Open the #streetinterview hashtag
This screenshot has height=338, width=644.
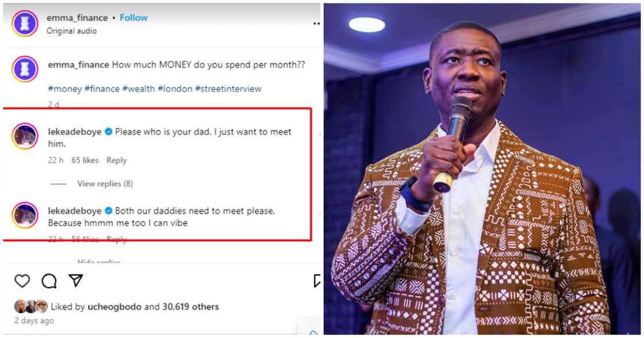(x=228, y=89)
